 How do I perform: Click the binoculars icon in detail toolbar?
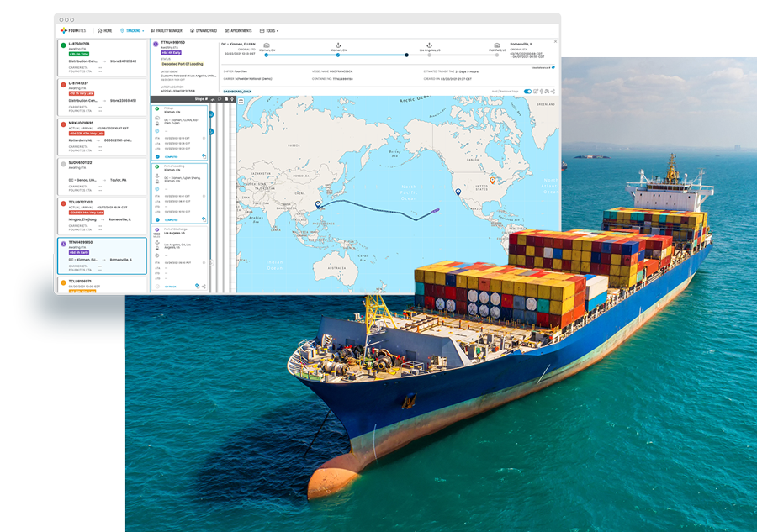coord(547,91)
